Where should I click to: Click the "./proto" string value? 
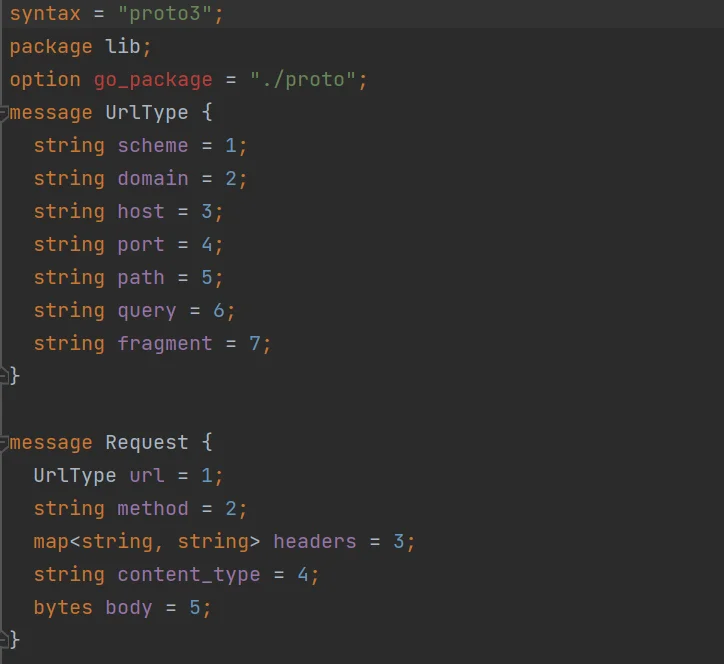[303, 80]
